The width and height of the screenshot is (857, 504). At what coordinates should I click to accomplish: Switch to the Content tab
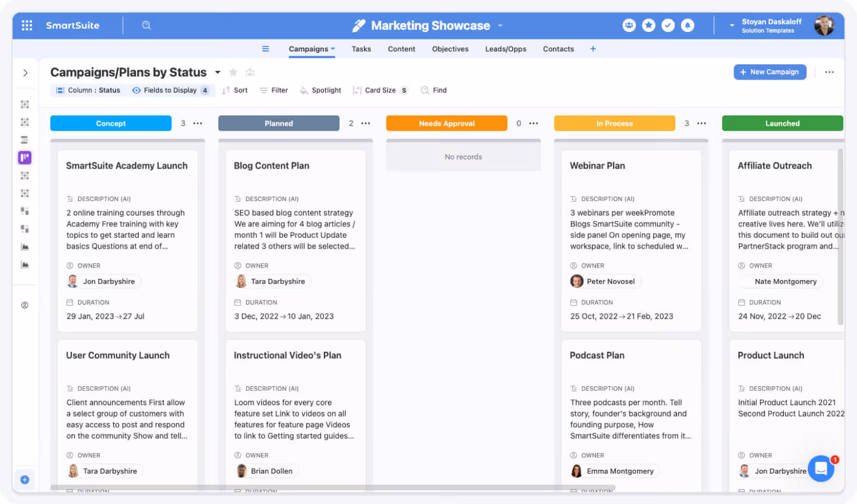point(401,49)
